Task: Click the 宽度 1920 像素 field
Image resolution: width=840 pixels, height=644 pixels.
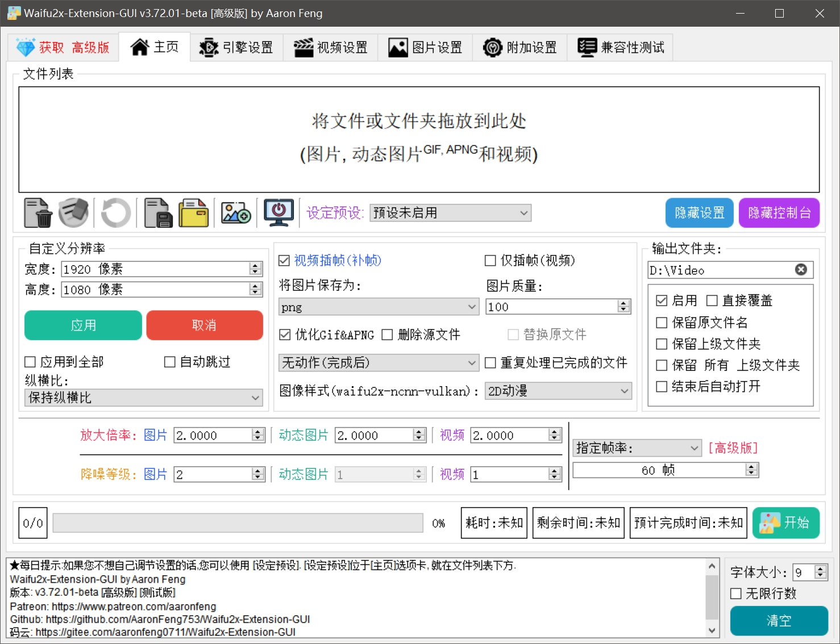Action: [x=161, y=269]
